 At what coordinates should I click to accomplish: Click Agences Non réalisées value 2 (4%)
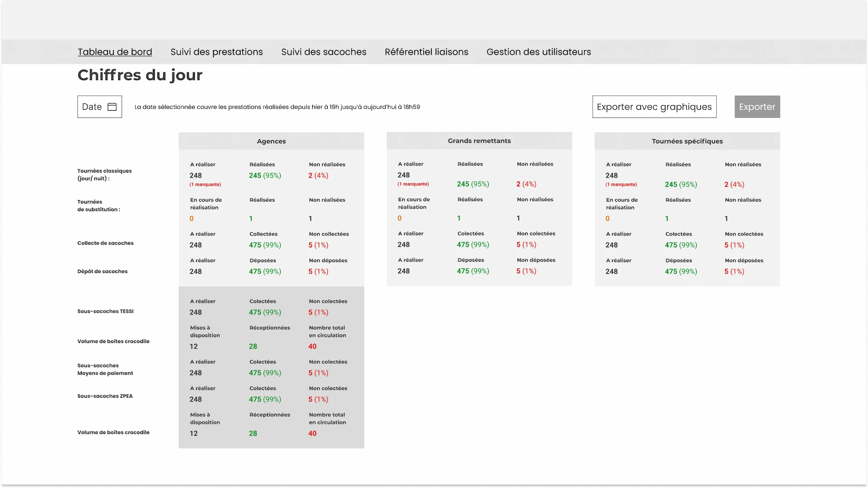(318, 175)
